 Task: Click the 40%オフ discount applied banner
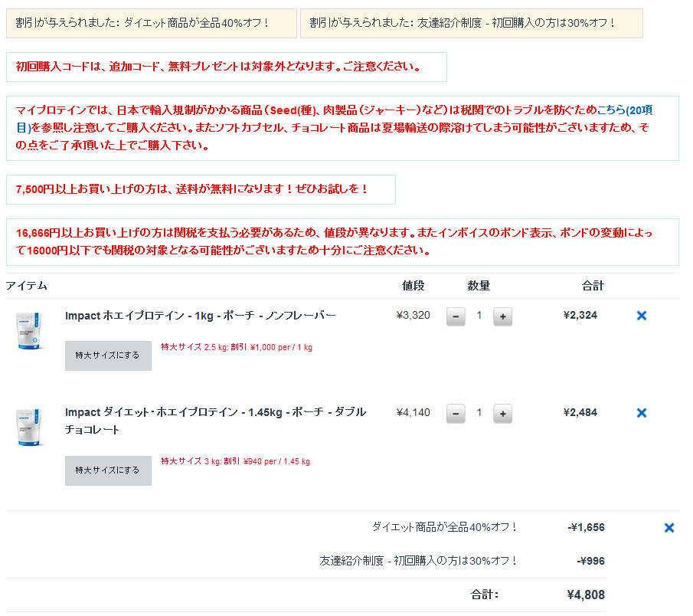point(151,23)
